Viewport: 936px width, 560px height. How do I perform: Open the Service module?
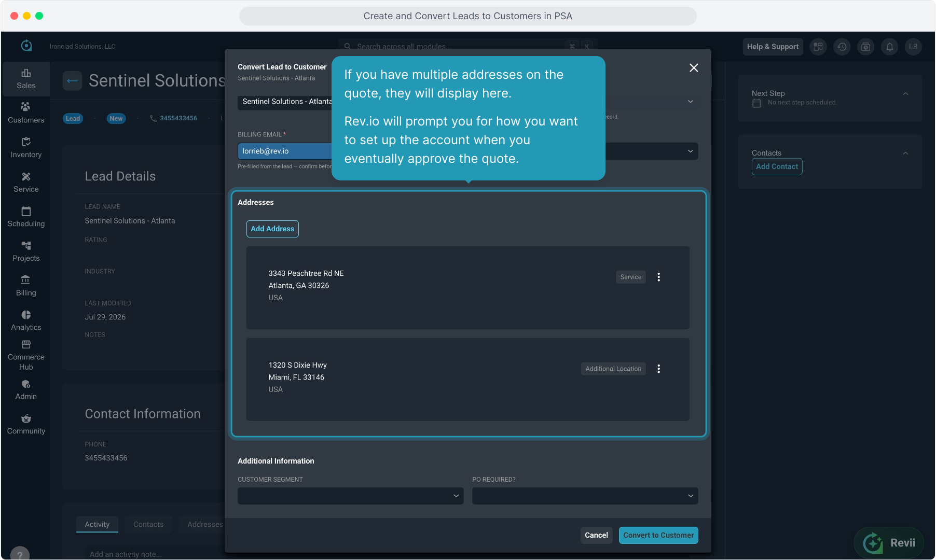pos(26,183)
